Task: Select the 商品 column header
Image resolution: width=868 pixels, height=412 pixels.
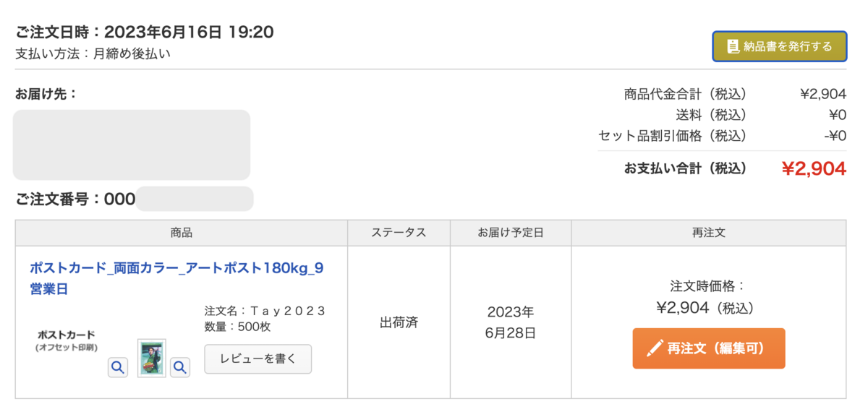Action: (x=182, y=233)
